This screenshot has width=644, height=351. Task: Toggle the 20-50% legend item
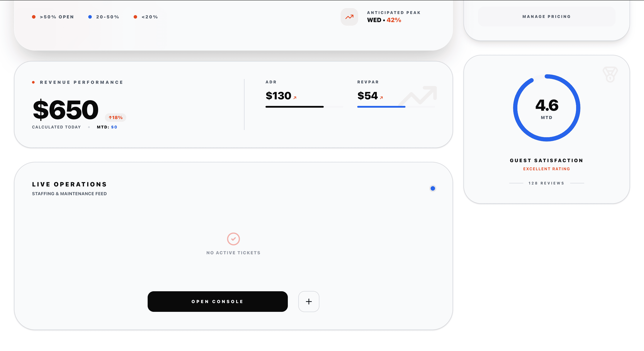coord(104,17)
